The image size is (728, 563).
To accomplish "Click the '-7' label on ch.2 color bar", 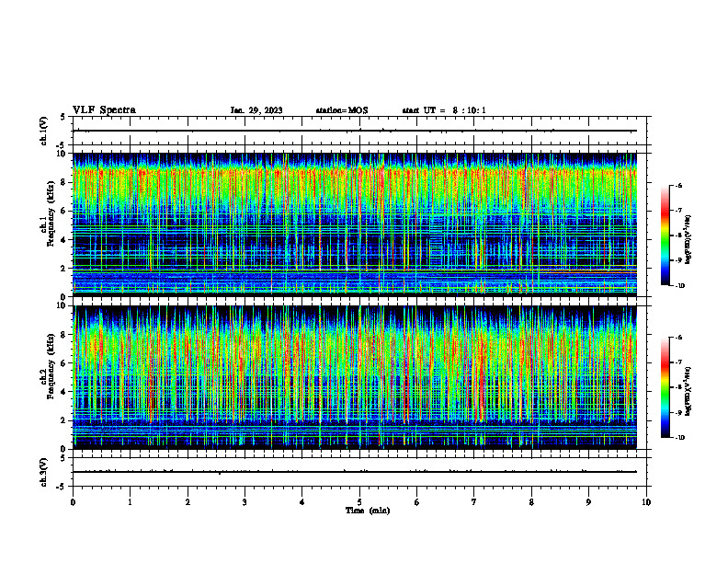I will (x=679, y=362).
